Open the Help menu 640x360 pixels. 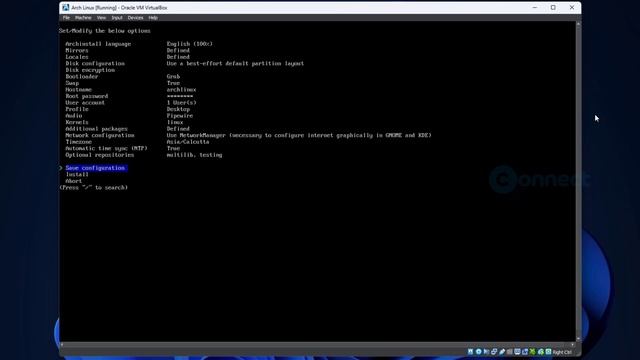[153, 18]
